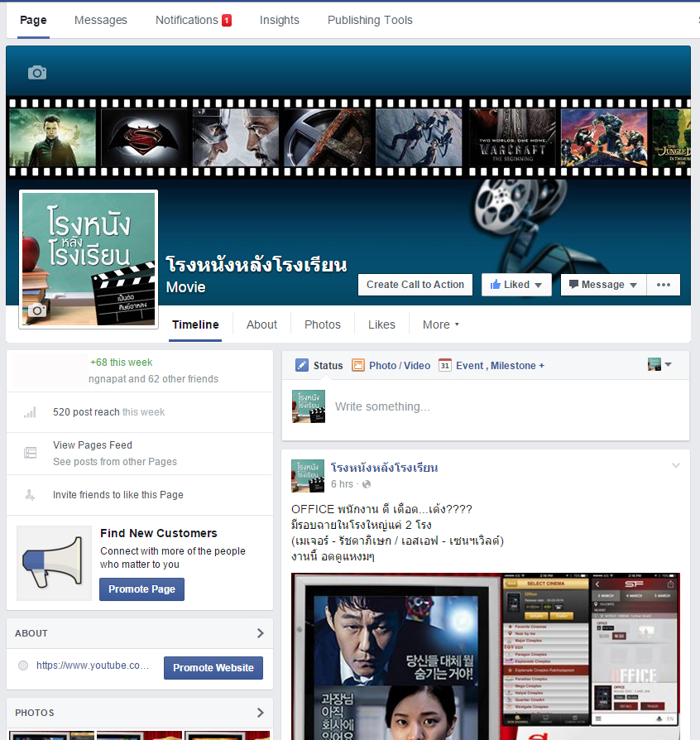The image size is (700, 740).
Task: Click the globe icon beside YouTube link
Action: tap(22, 666)
